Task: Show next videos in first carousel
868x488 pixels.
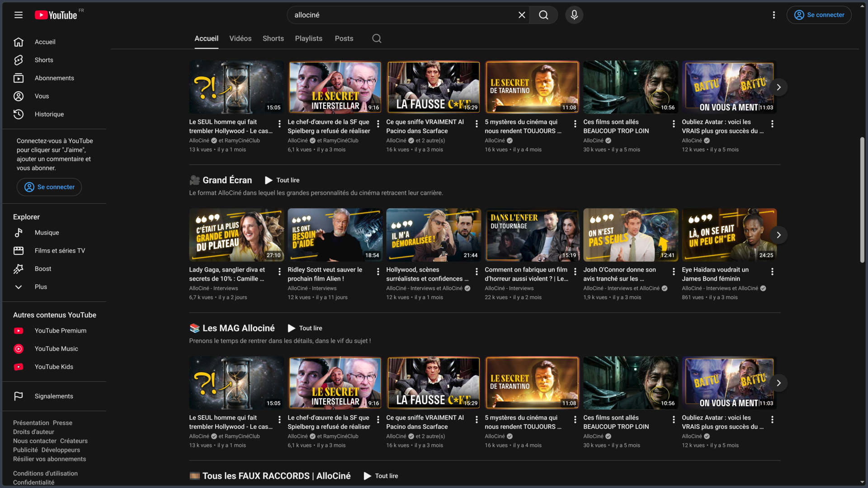Action: click(x=778, y=87)
